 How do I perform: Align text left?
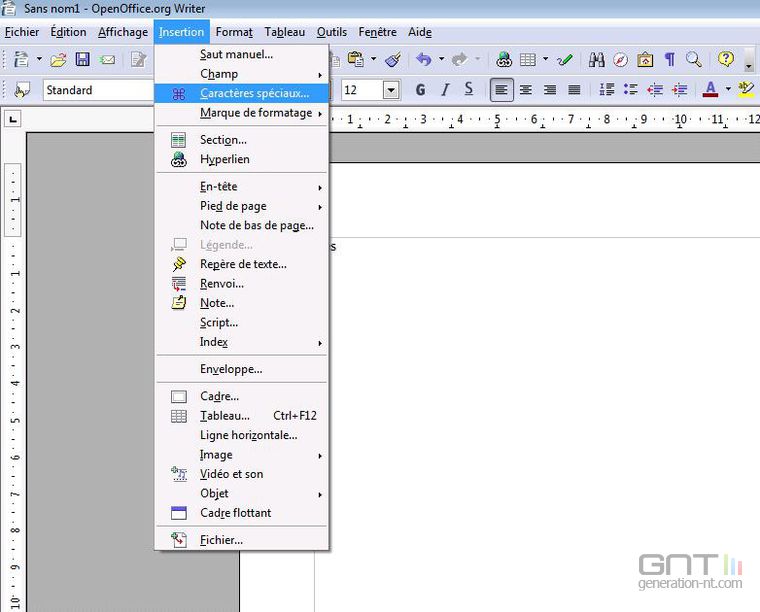(x=502, y=90)
